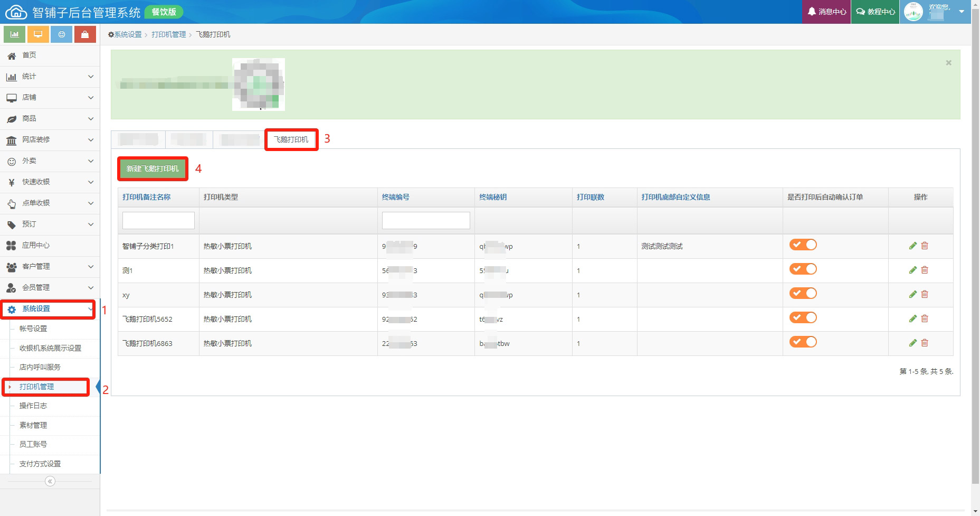Open the user account dropdown arrow
This screenshot has width=980, height=516.
962,11
